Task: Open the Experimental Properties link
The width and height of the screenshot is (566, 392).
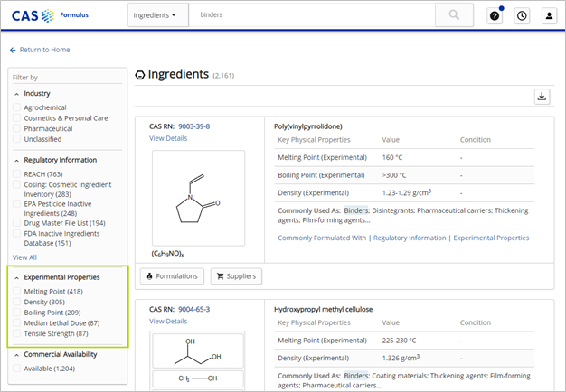Action: coord(491,238)
